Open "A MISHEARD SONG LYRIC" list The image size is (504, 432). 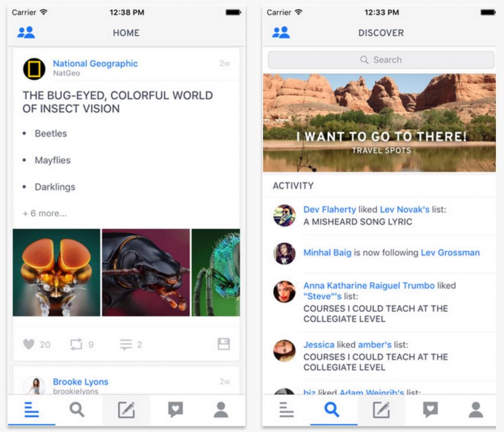pyautogui.click(x=357, y=222)
